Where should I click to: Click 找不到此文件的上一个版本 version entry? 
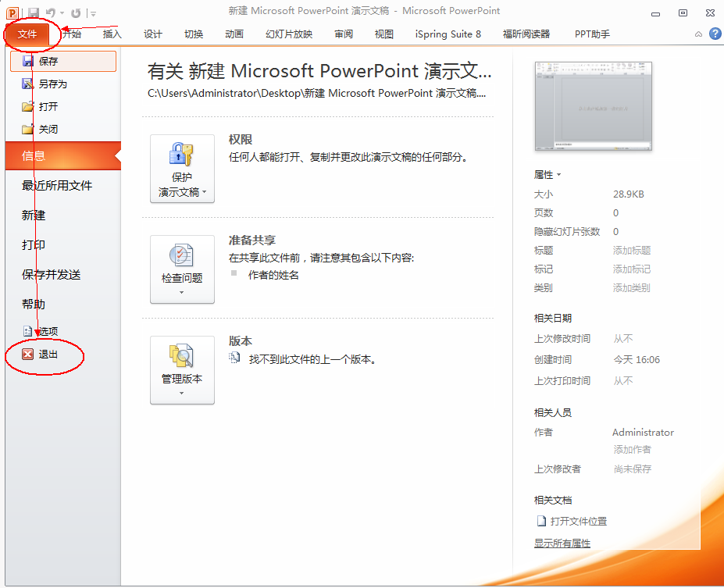tap(313, 359)
